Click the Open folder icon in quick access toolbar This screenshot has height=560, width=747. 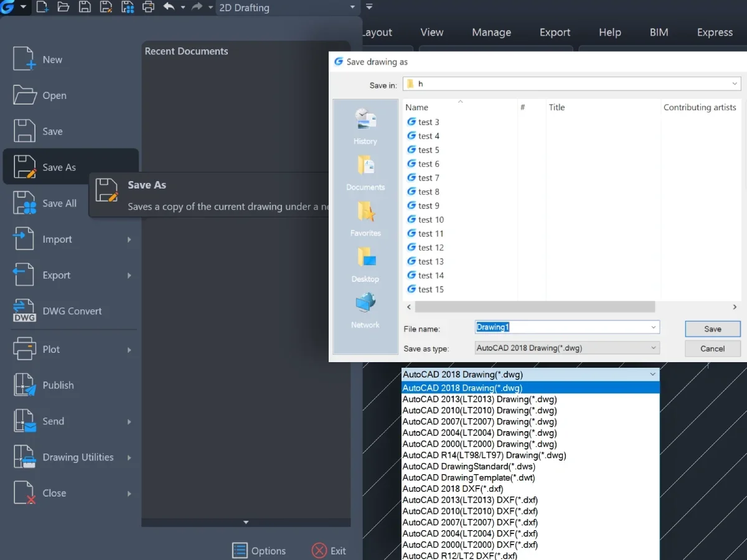63,7
